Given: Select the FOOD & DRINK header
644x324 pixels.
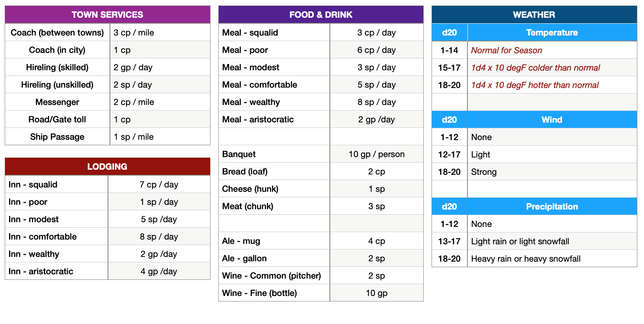Looking at the screenshot, I should 321,15.
